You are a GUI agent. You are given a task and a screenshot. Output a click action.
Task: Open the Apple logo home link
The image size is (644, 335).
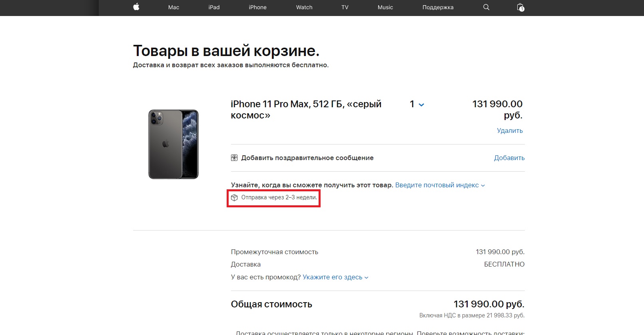click(136, 7)
